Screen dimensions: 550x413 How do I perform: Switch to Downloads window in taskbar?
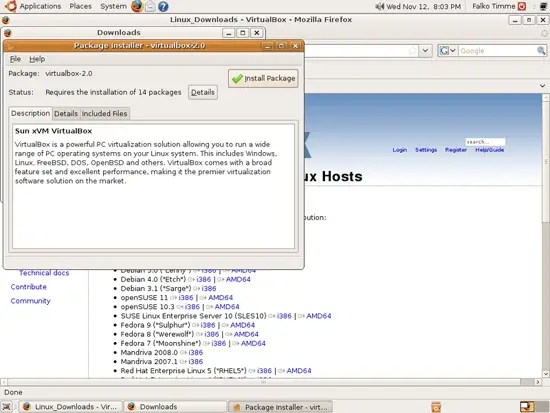pyautogui.click(x=175, y=407)
